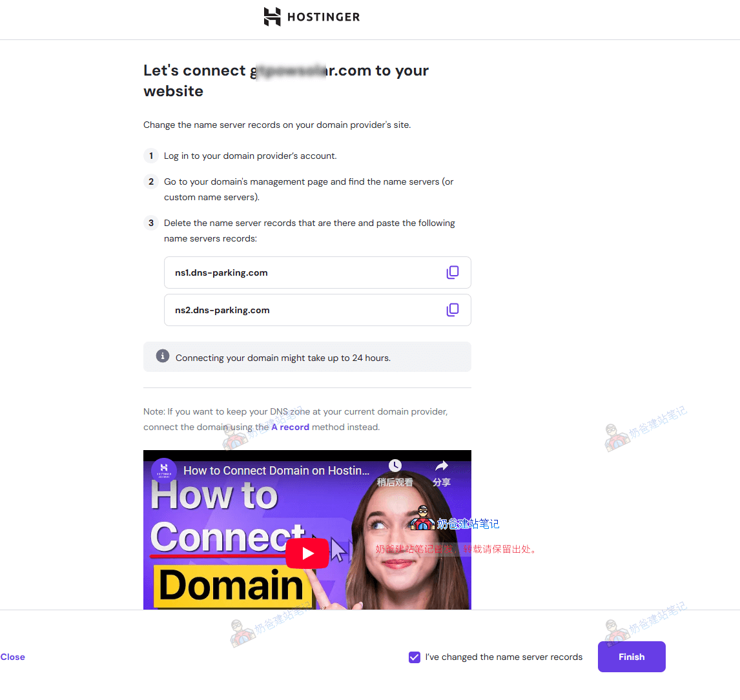Open the video title How to Connect Domain on Hostin...

[276, 471]
